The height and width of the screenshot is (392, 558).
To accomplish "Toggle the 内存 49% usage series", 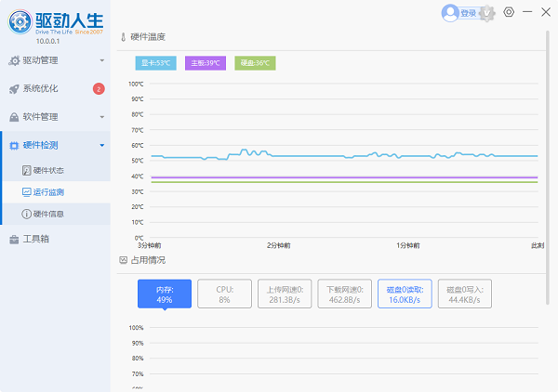I will 164,294.
